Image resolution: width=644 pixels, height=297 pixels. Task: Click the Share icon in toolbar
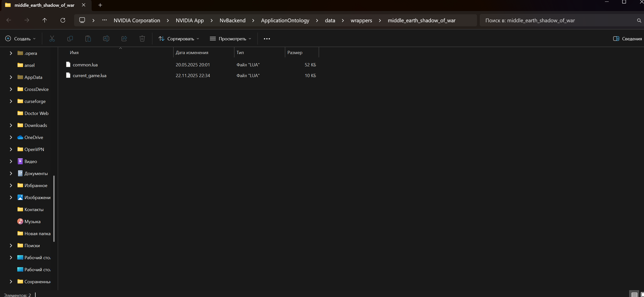click(124, 39)
